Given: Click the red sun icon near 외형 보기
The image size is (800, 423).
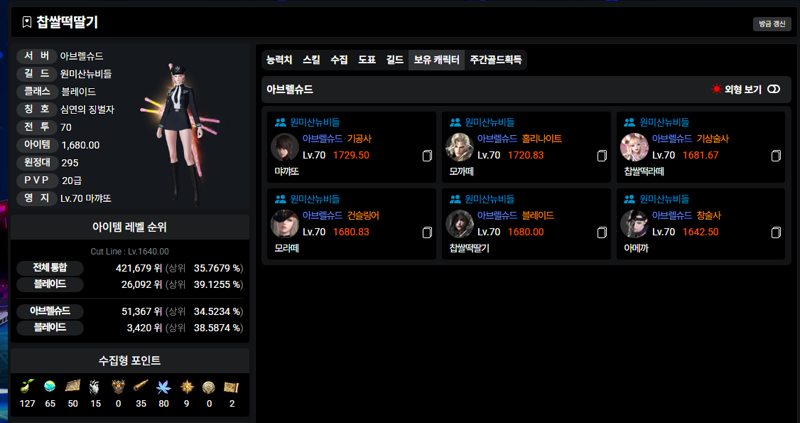Looking at the screenshot, I should [716, 89].
